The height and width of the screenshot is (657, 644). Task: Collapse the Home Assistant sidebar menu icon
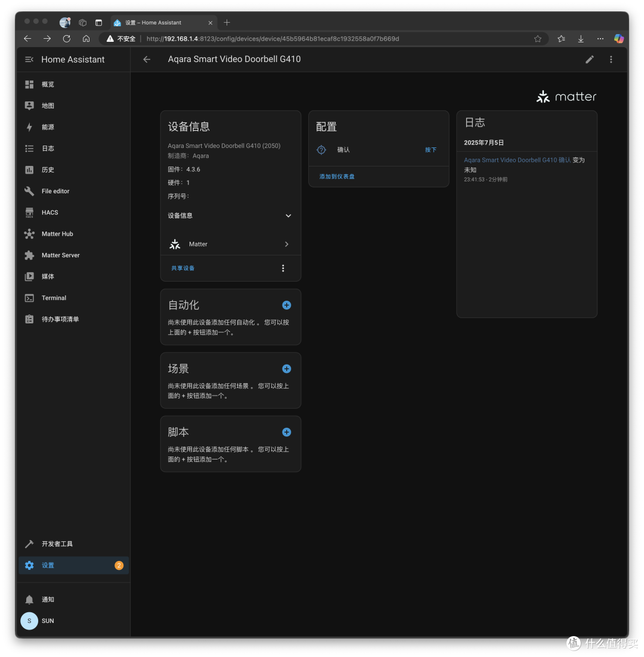click(29, 60)
